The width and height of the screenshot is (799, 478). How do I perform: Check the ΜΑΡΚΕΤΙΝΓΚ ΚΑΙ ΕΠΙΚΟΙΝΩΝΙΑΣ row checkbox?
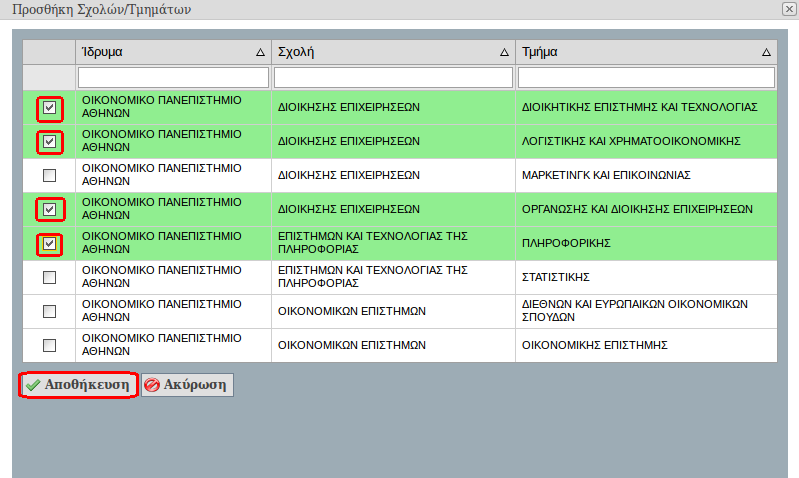[49, 175]
